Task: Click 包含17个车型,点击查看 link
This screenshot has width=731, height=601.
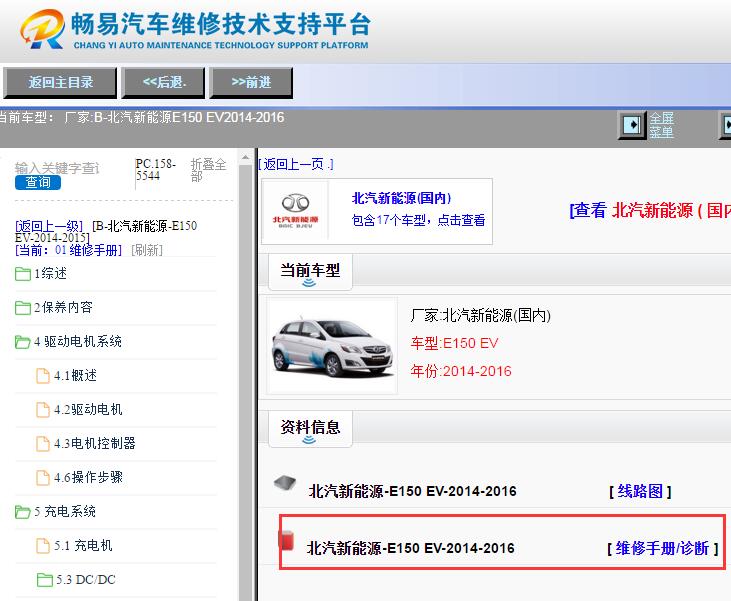Action: coord(418,220)
